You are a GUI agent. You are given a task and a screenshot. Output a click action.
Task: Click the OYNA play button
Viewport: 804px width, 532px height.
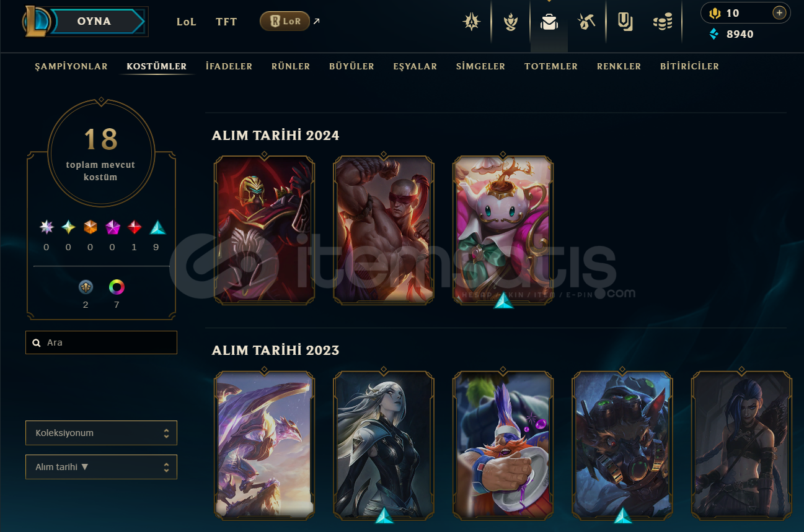95,21
